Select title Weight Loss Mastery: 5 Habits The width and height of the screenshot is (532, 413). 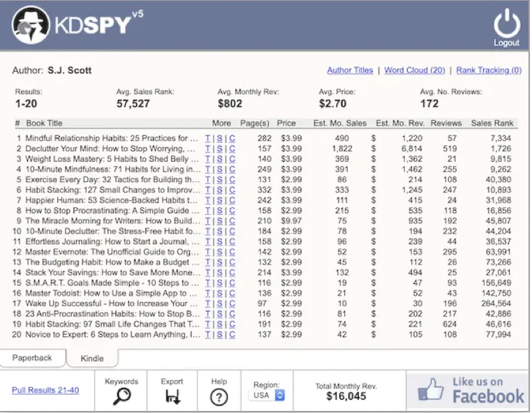pyautogui.click(x=112, y=159)
